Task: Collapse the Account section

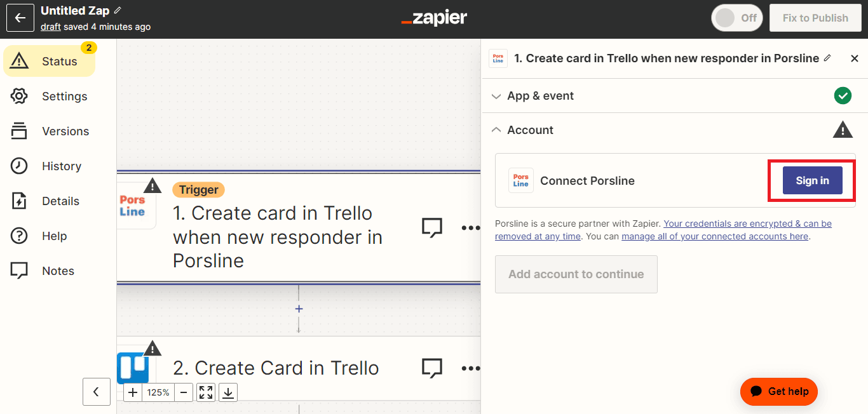Action: coord(530,130)
